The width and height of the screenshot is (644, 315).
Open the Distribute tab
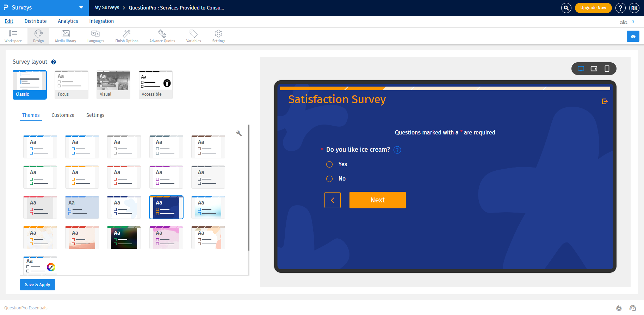[36, 21]
